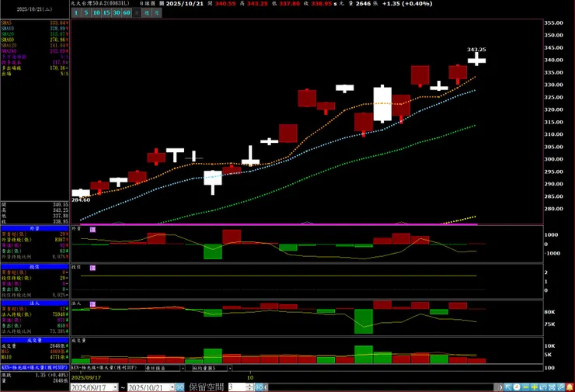Select the daily (日) timeframe button
Viewport: 575px width, 392px height.
click(137, 13)
